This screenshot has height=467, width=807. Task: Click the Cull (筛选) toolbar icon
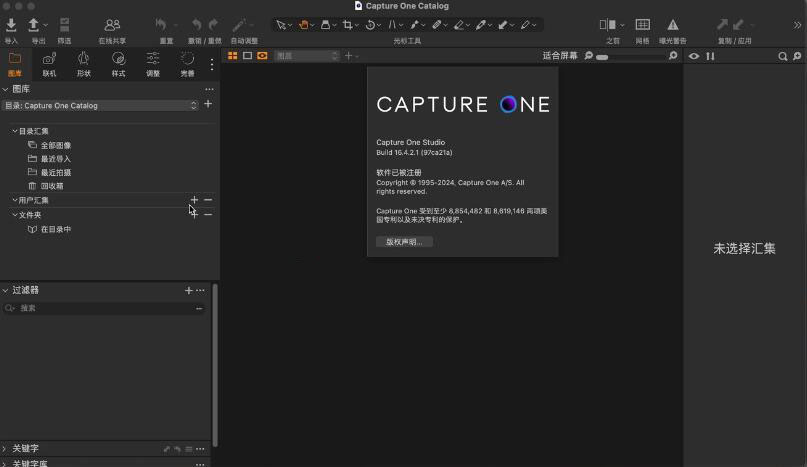point(64,25)
